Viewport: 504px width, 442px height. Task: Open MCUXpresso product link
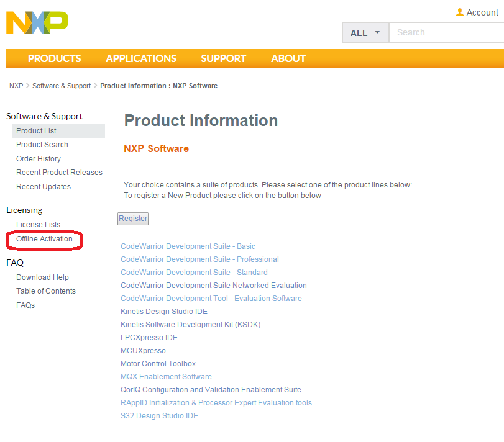click(143, 351)
